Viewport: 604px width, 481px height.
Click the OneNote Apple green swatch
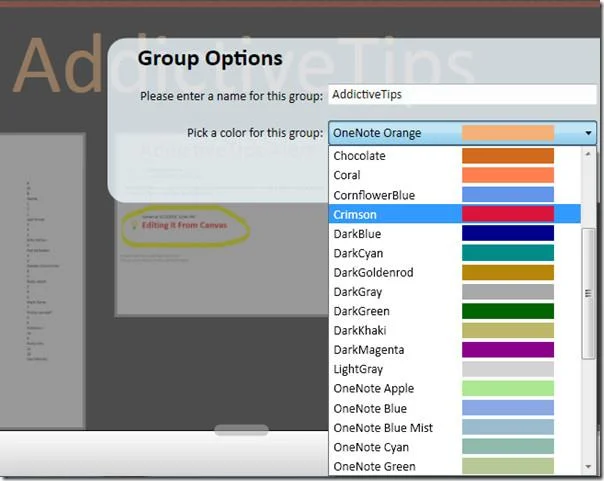[508, 388]
